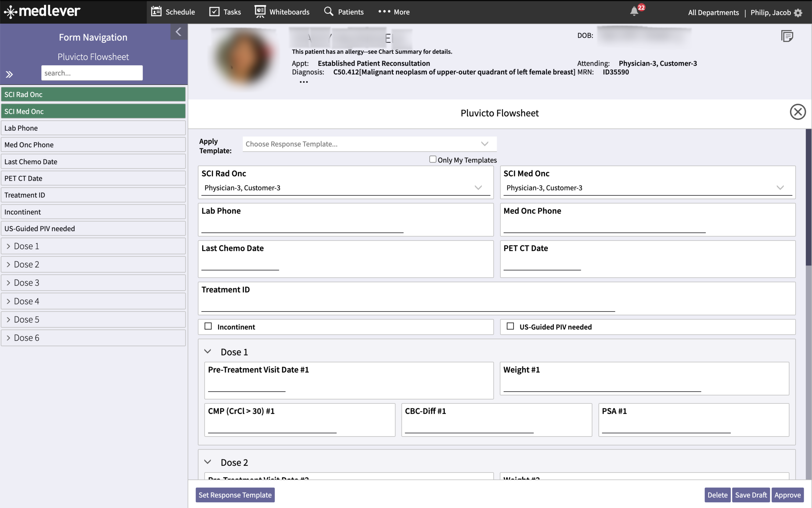
Task: Jump to SCI Med Onc in navigation
Action: pyautogui.click(x=93, y=111)
